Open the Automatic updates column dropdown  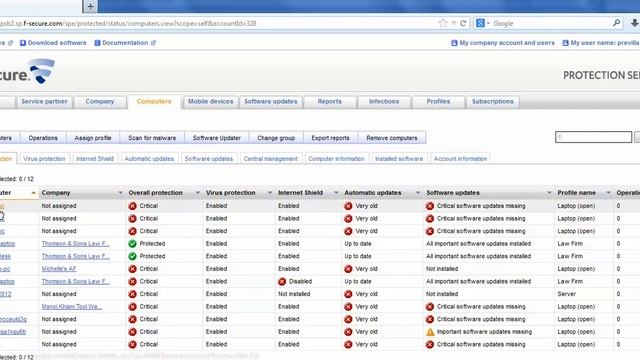tap(418, 193)
